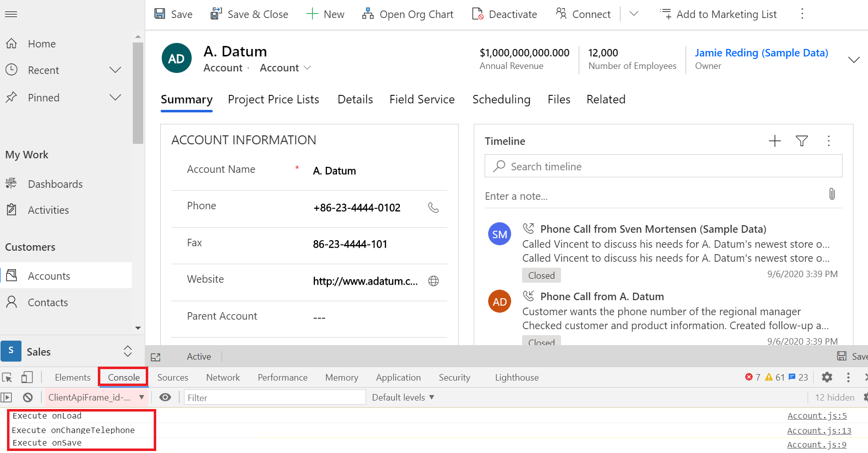
Task: Click the pop-out icon in status bar
Action: [x=156, y=357]
